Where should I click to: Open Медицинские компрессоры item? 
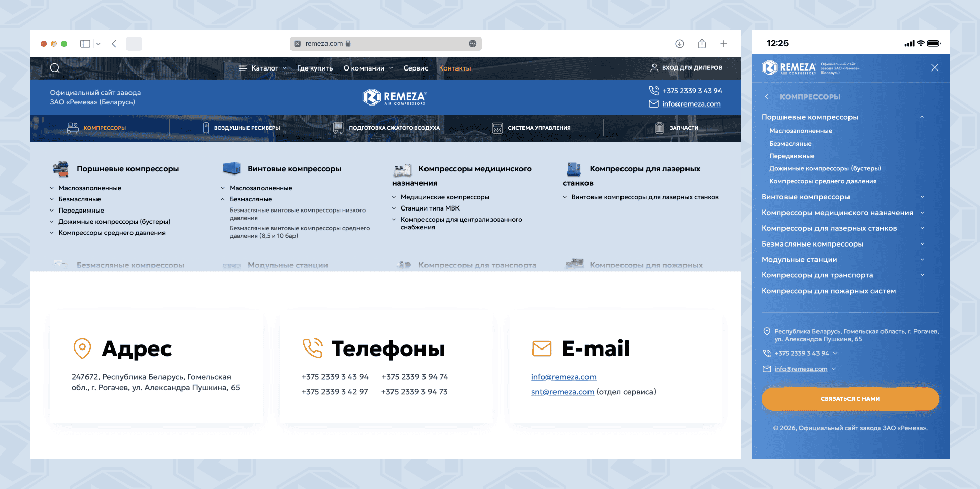445,197
